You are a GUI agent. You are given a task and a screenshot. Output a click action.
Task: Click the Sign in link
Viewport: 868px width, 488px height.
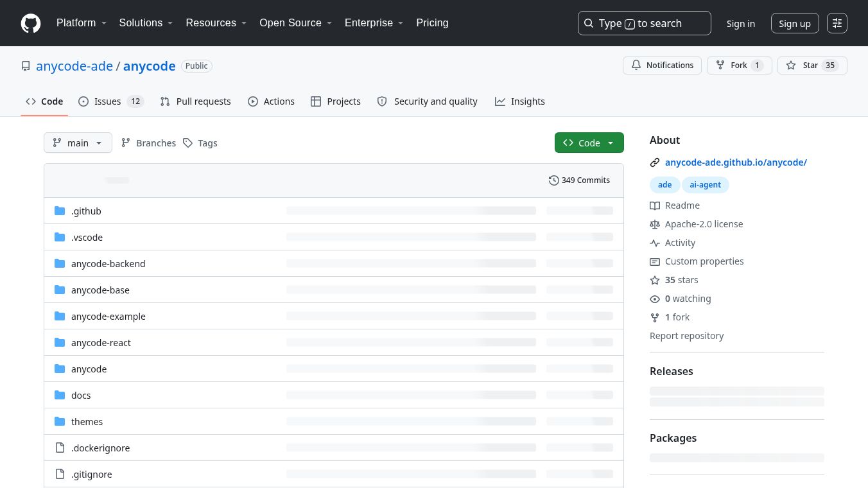coord(741,23)
